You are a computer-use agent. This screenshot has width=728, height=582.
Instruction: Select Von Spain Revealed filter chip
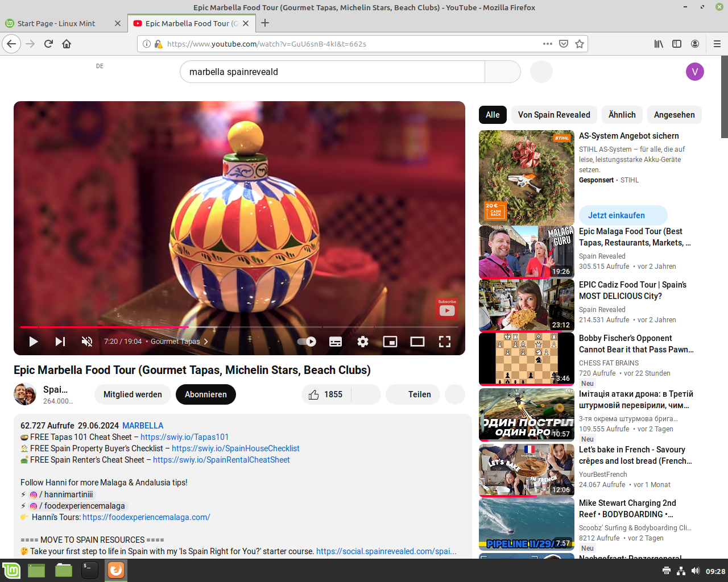click(554, 115)
